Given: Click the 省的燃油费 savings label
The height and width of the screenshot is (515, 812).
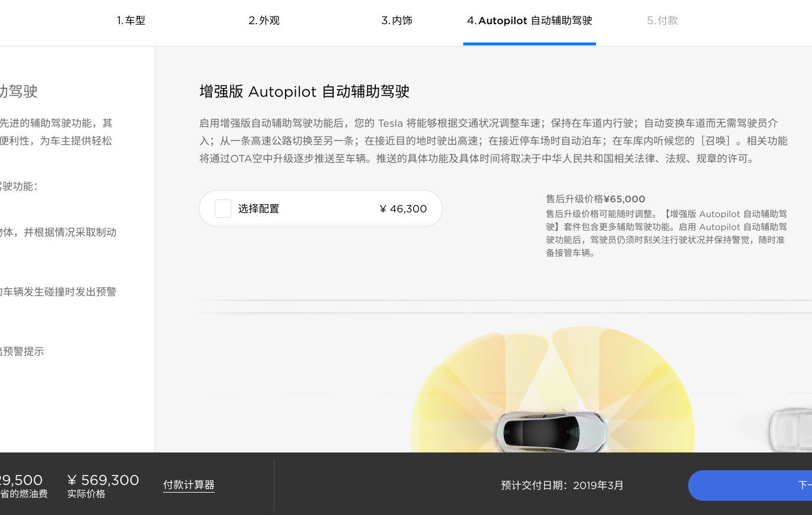Looking at the screenshot, I should click(24, 494).
